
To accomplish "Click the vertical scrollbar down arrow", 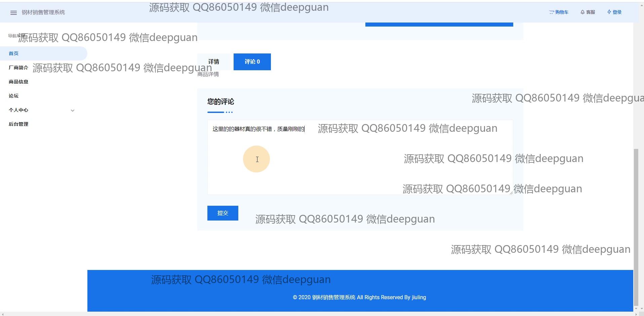I will (636, 308).
